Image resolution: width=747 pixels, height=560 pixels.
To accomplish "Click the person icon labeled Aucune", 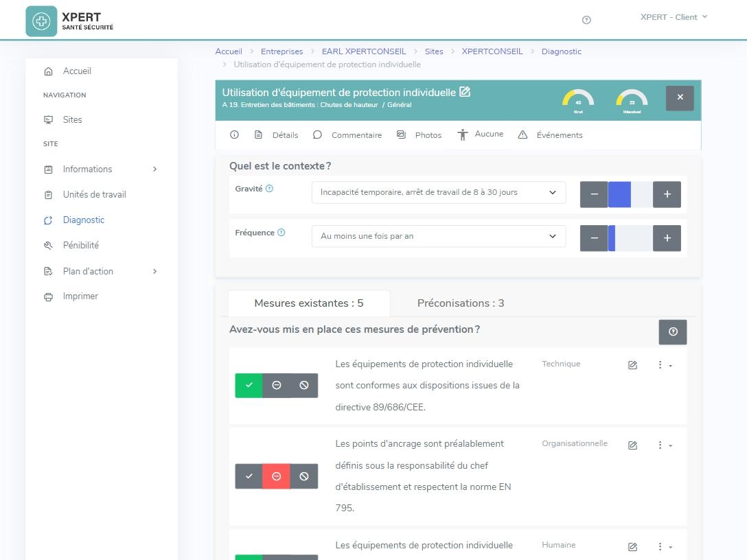I will tap(462, 134).
